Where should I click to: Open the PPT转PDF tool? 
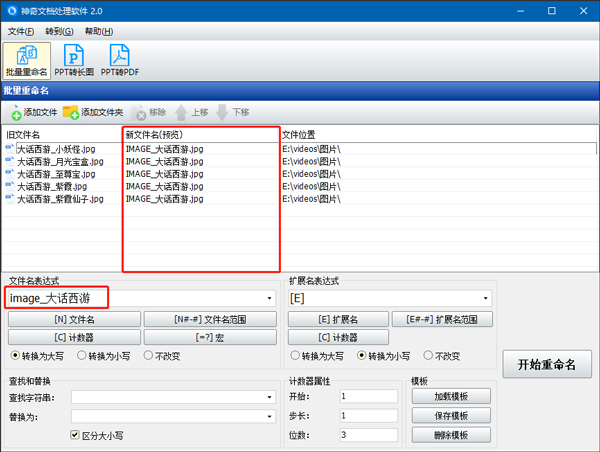point(120,60)
